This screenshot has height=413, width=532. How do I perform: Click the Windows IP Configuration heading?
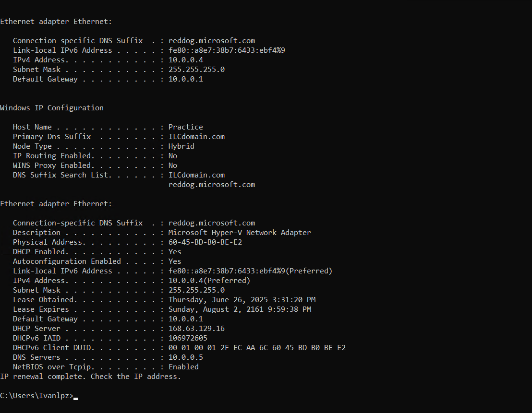tap(52, 108)
